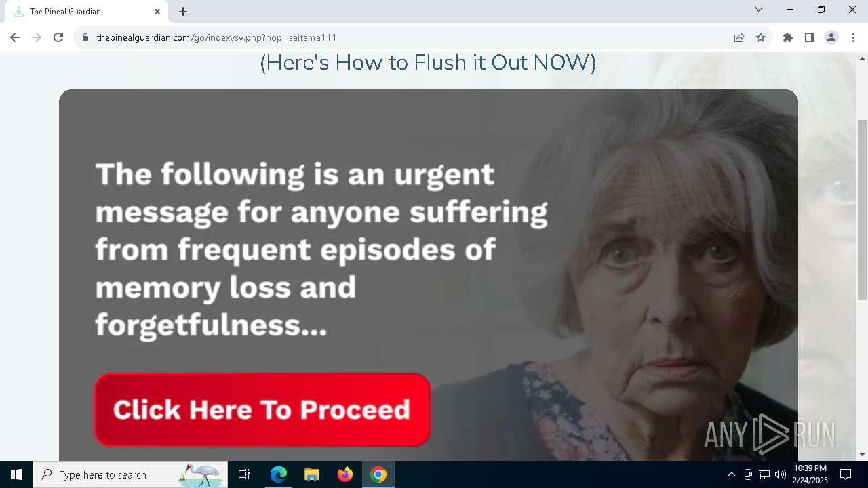The width and height of the screenshot is (868, 488).
Task: Click Here To Proceed button
Action: [x=262, y=410]
